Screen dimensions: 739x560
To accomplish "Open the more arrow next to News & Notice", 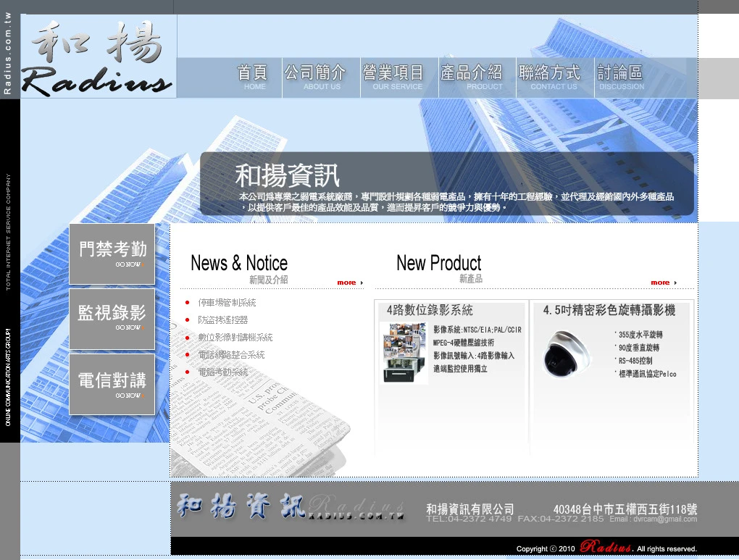I will [349, 283].
